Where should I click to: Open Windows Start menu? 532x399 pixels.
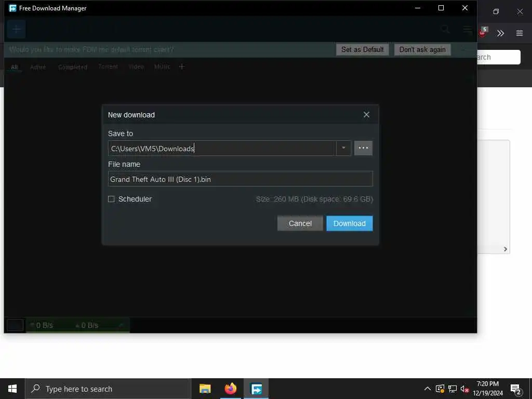(12, 389)
